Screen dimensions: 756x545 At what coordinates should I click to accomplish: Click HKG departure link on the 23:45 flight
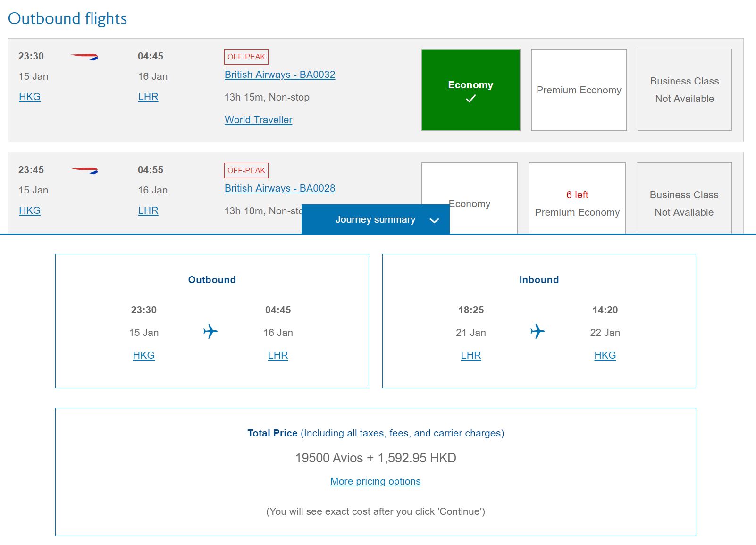[30, 210]
